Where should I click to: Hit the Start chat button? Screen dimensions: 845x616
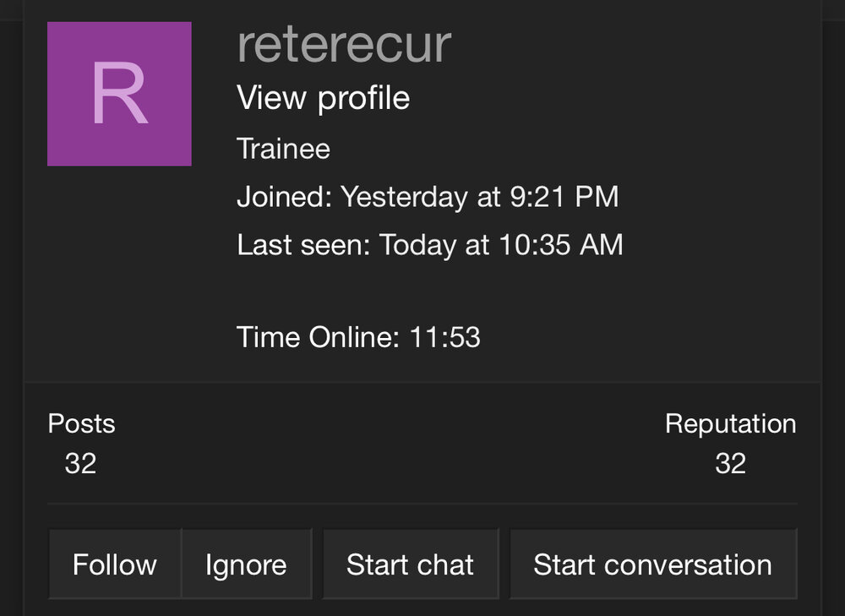point(411,564)
